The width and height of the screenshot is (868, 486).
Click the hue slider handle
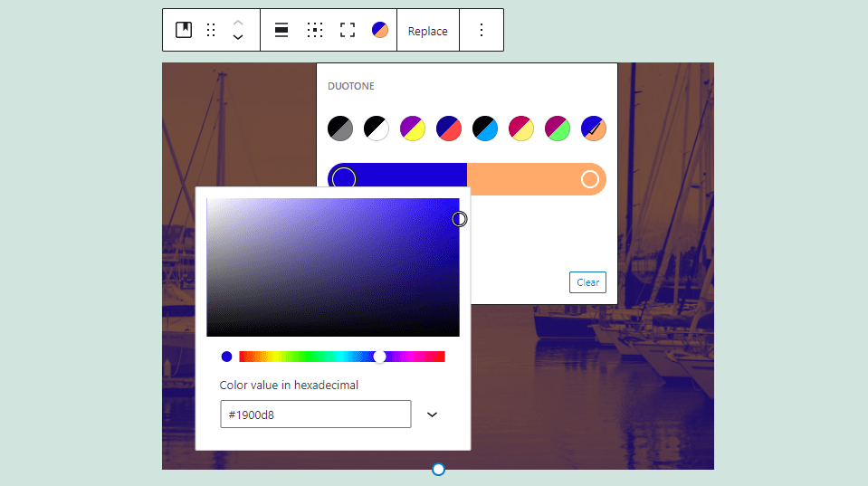click(380, 357)
